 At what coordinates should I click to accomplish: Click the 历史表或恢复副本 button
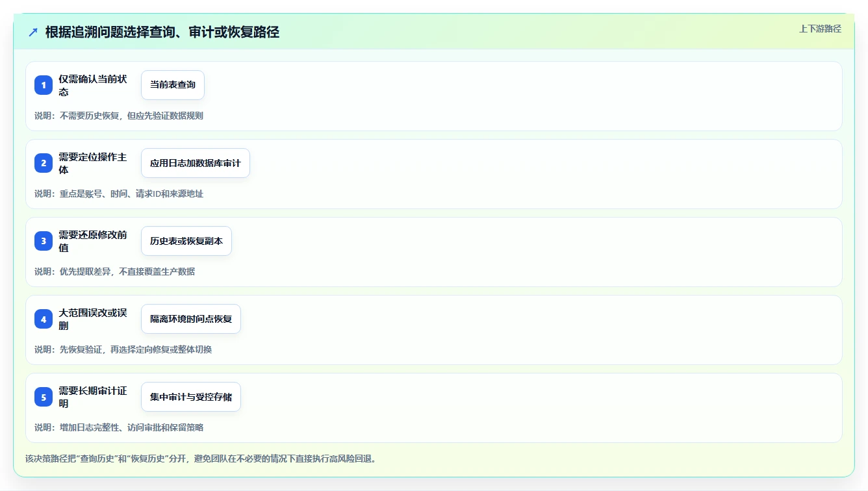pos(186,241)
